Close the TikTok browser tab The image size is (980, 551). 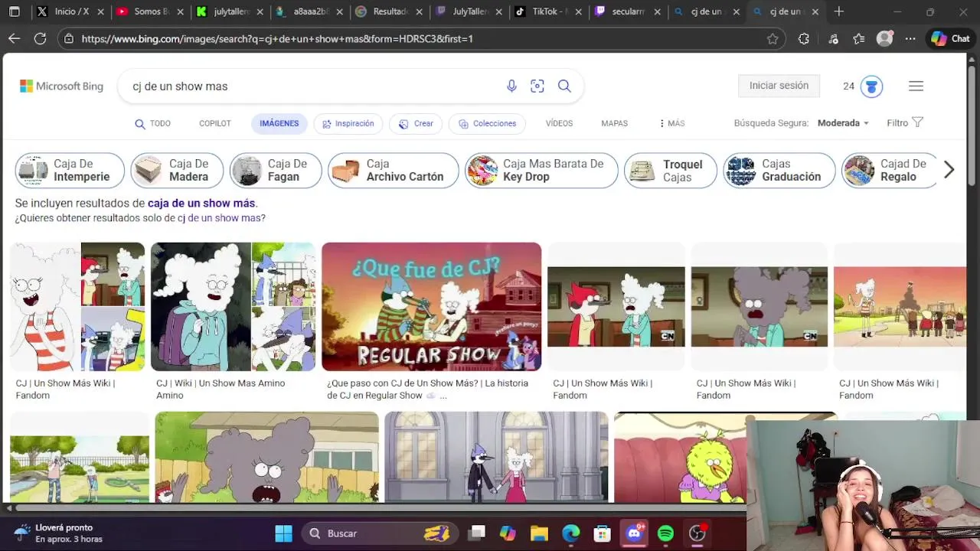(578, 11)
